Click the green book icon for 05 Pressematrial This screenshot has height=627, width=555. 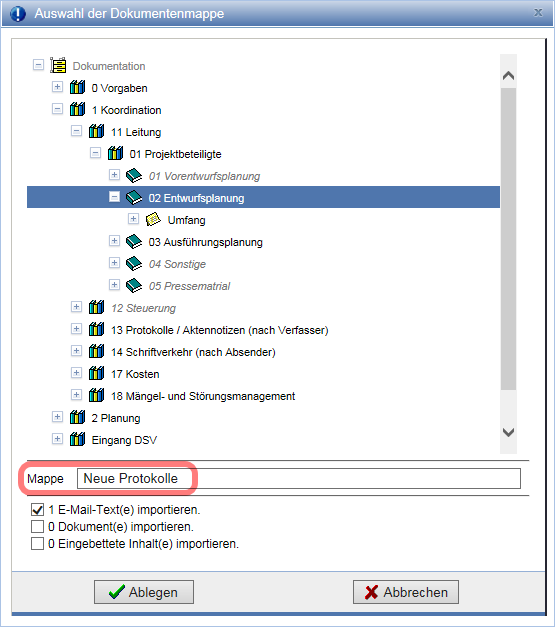[x=134, y=285]
